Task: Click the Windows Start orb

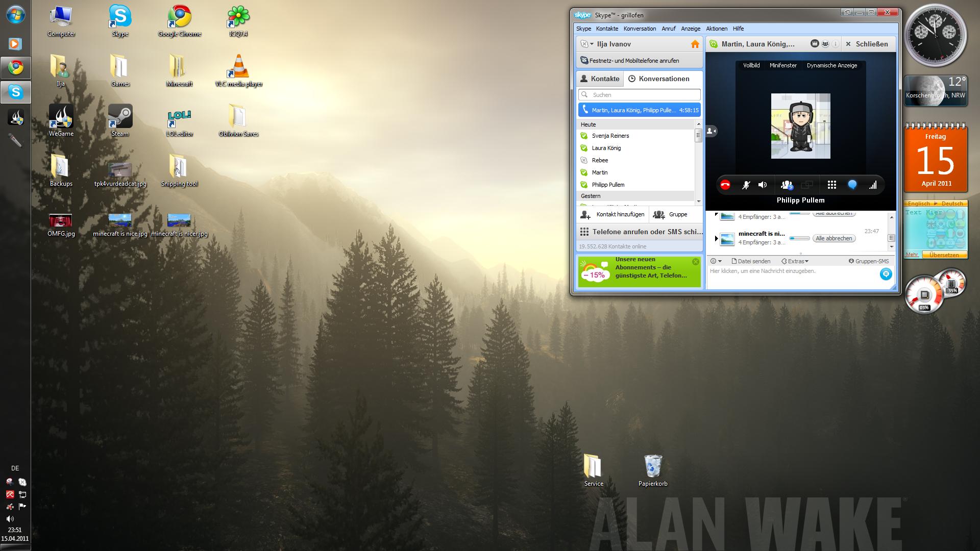Action: click(x=15, y=14)
